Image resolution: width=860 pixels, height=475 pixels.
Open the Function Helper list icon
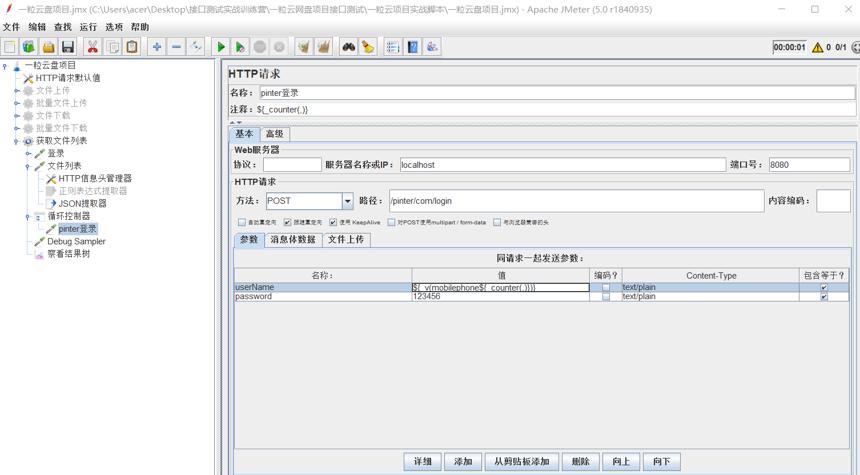(393, 47)
